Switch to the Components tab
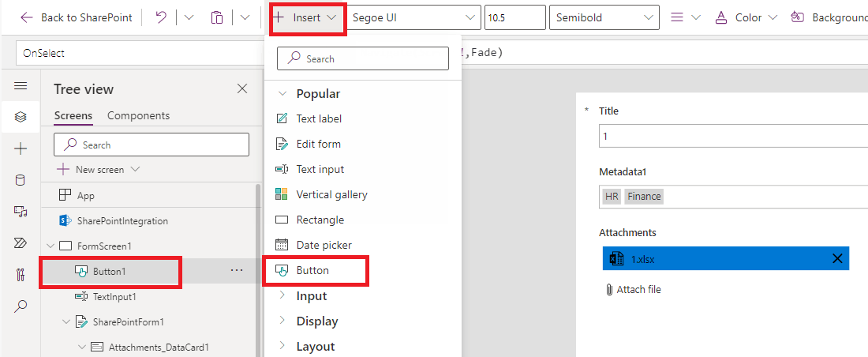Screen dimensions: 868x357 click(x=138, y=116)
